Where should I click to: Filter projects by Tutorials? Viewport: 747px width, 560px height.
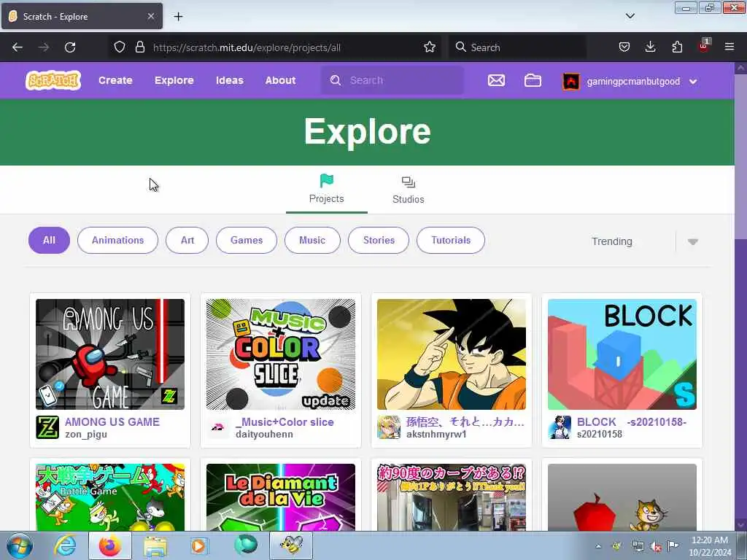451,240
